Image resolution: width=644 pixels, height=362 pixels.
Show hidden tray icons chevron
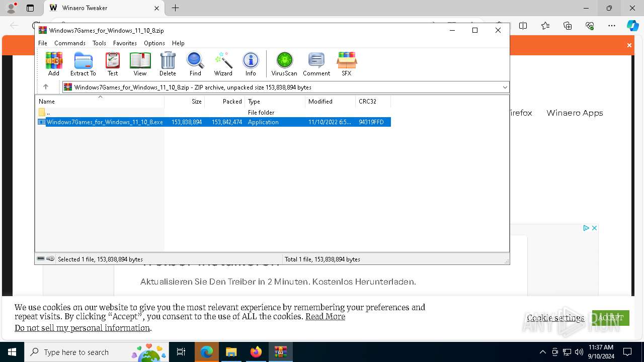(542, 352)
